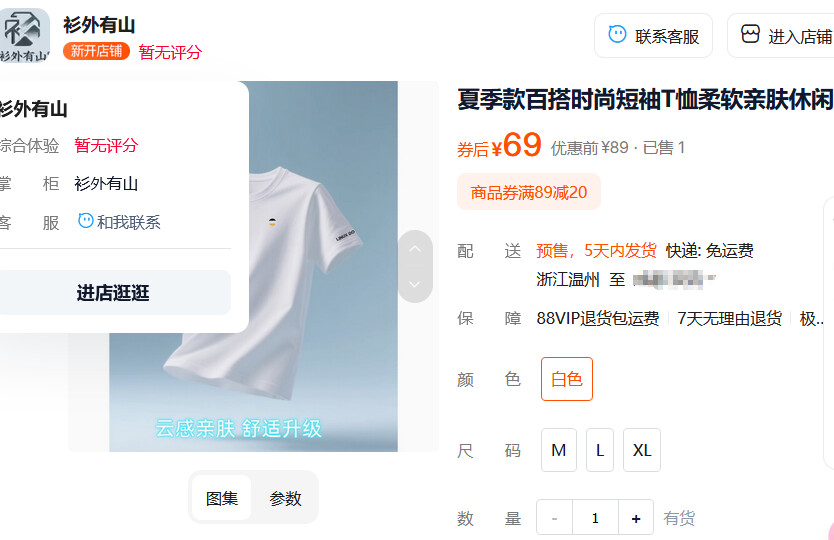The height and width of the screenshot is (540, 834).
Task: Show previous image with up chevron
Action: click(x=415, y=249)
